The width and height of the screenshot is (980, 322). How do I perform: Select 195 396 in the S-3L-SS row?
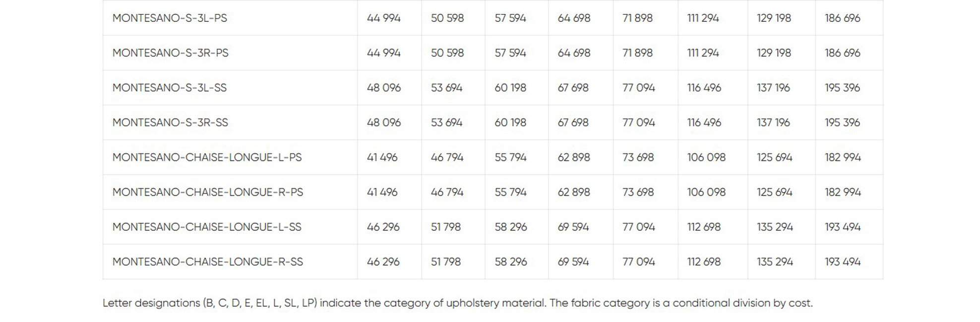click(842, 88)
